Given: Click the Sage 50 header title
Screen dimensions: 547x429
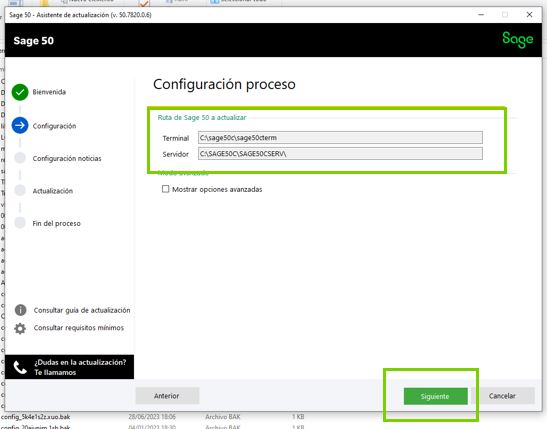Looking at the screenshot, I should click(34, 41).
